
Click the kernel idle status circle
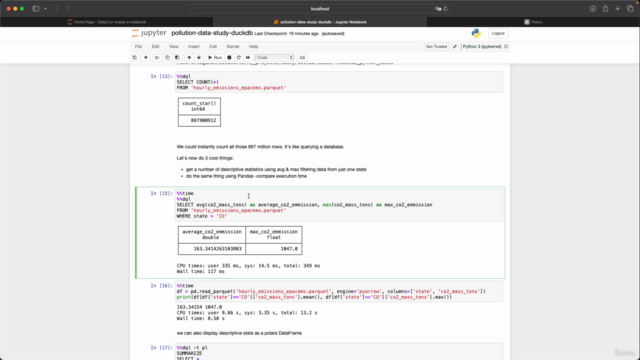(506, 47)
